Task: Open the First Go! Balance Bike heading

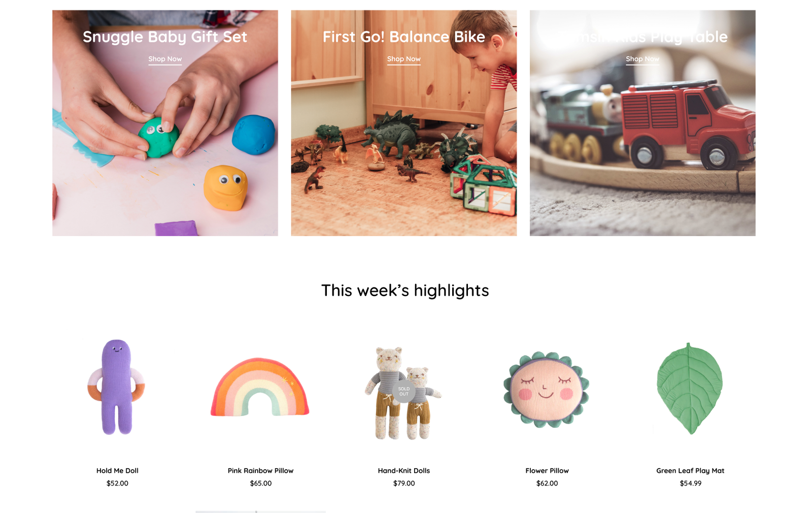Action: pos(403,37)
